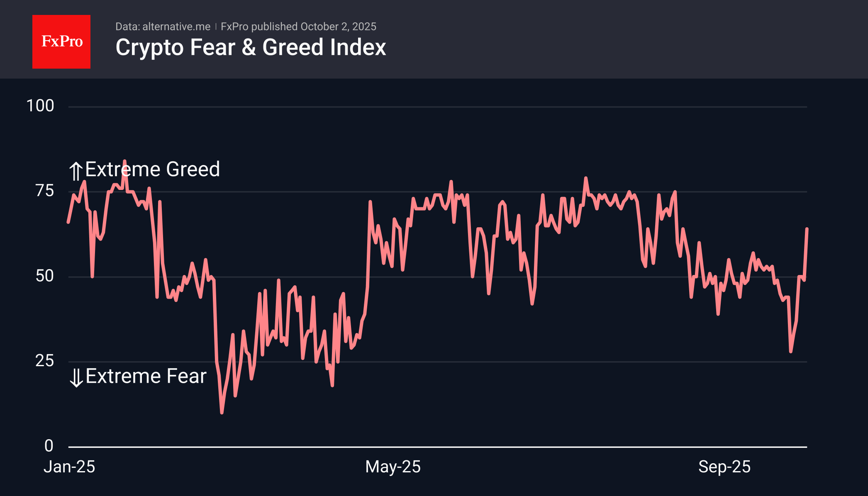Select the final data point on the line
Screen dimensions: 868x496
(x=807, y=229)
